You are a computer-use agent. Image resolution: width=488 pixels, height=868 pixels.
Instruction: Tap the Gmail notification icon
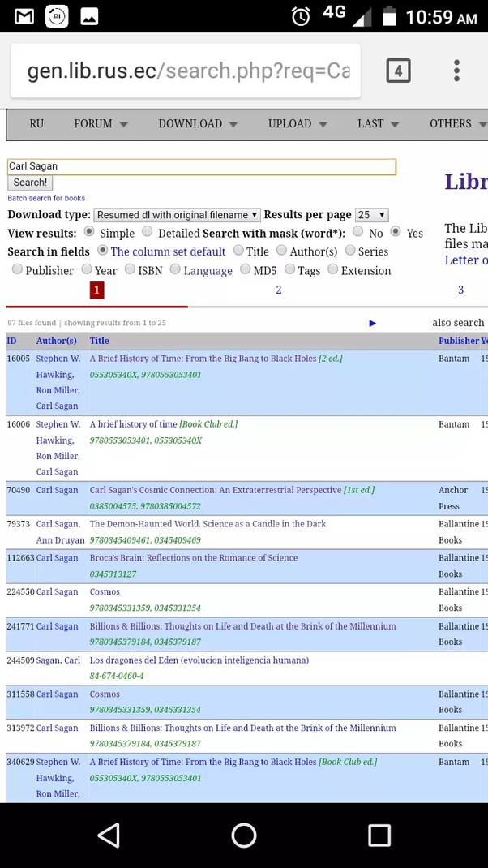tap(24, 16)
